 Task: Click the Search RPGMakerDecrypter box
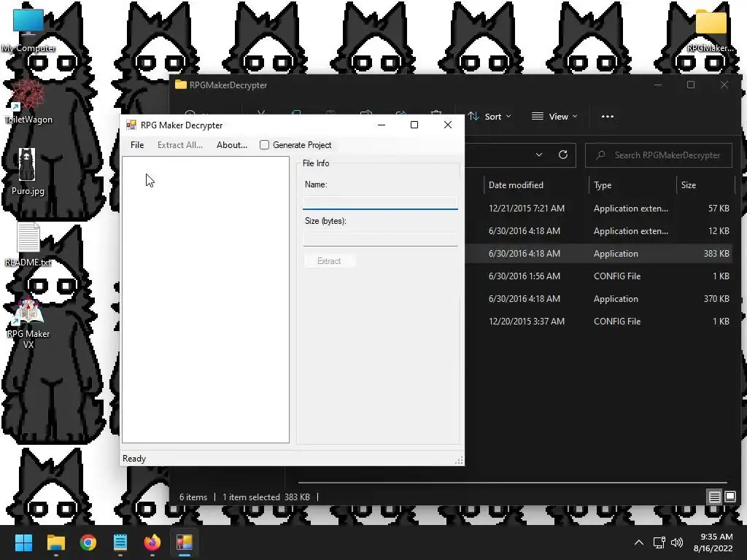coord(659,155)
